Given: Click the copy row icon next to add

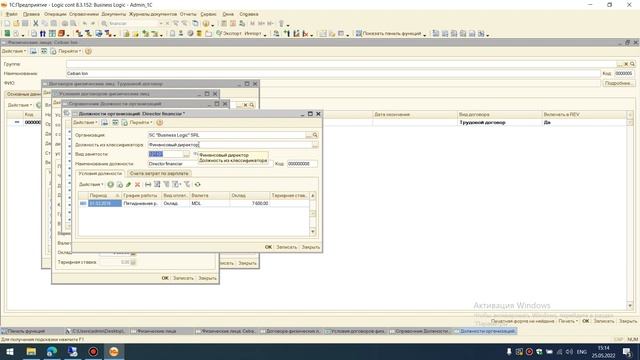Looking at the screenshot, I should (120, 184).
